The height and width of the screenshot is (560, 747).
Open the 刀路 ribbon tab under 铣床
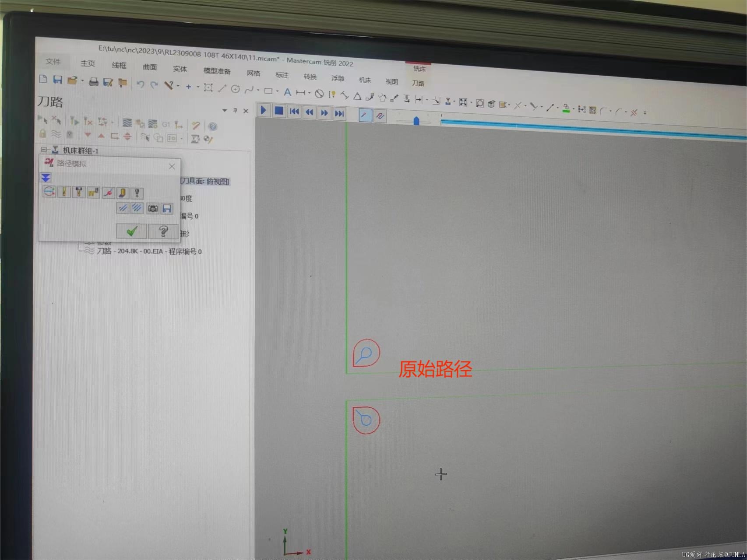click(418, 83)
